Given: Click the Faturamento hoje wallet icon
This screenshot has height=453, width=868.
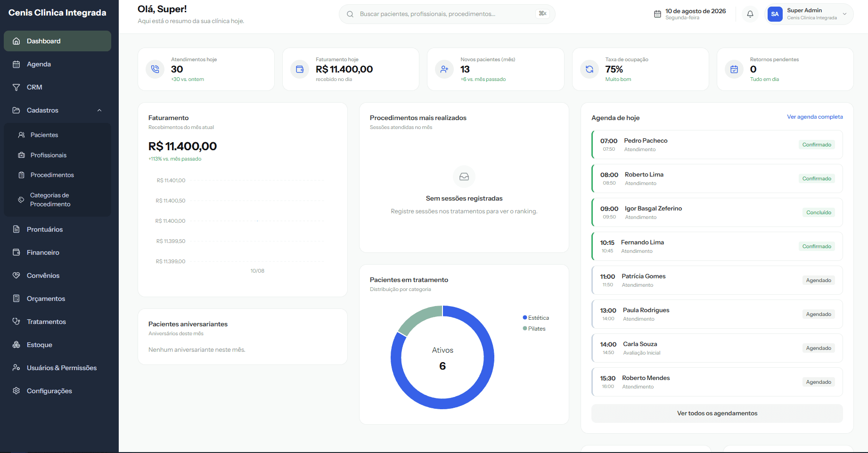Looking at the screenshot, I should [300, 69].
